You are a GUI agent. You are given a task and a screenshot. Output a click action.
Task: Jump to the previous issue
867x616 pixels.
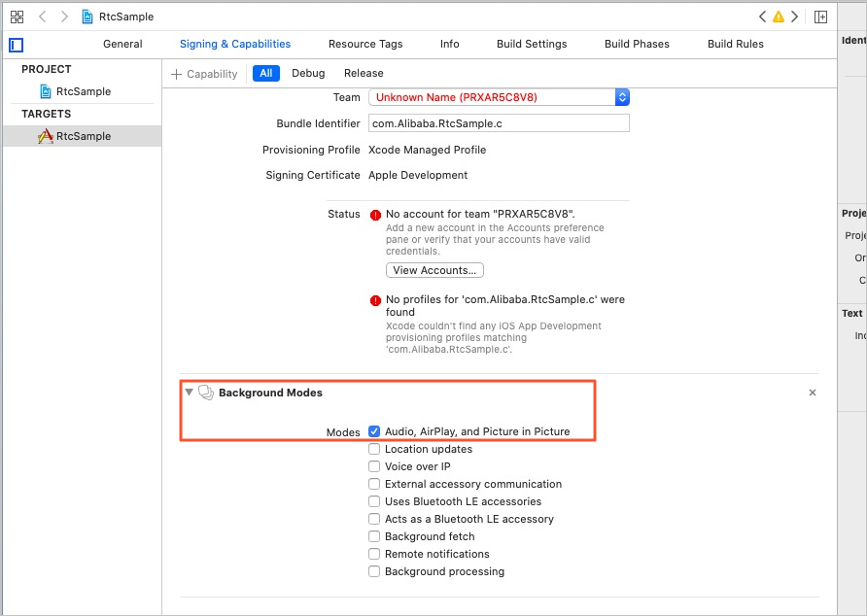(x=762, y=17)
